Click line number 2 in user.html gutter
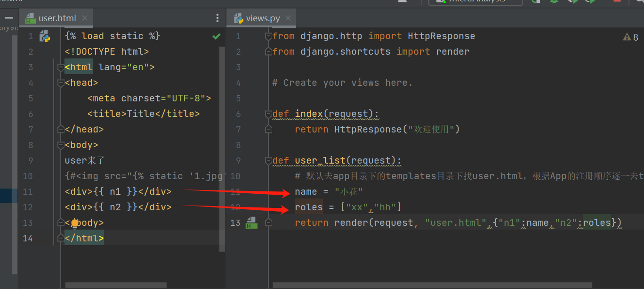 coord(31,52)
